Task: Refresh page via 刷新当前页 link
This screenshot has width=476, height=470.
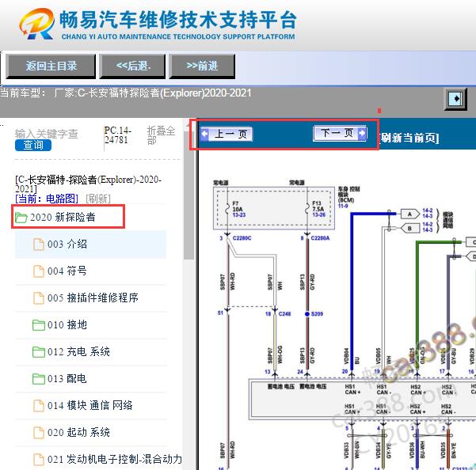Action: (x=409, y=138)
